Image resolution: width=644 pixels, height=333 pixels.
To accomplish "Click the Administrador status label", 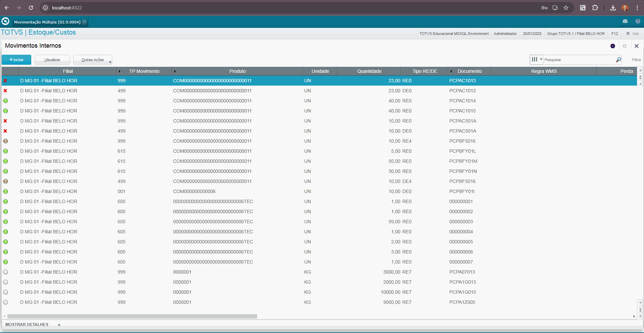I will pyautogui.click(x=505, y=34).
